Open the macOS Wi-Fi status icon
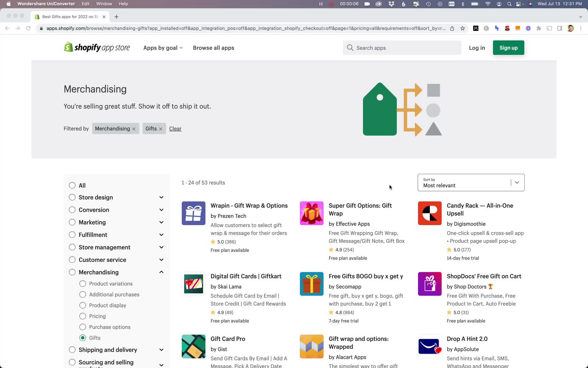Viewport: 588px width, 368px height. pyautogui.click(x=488, y=4)
